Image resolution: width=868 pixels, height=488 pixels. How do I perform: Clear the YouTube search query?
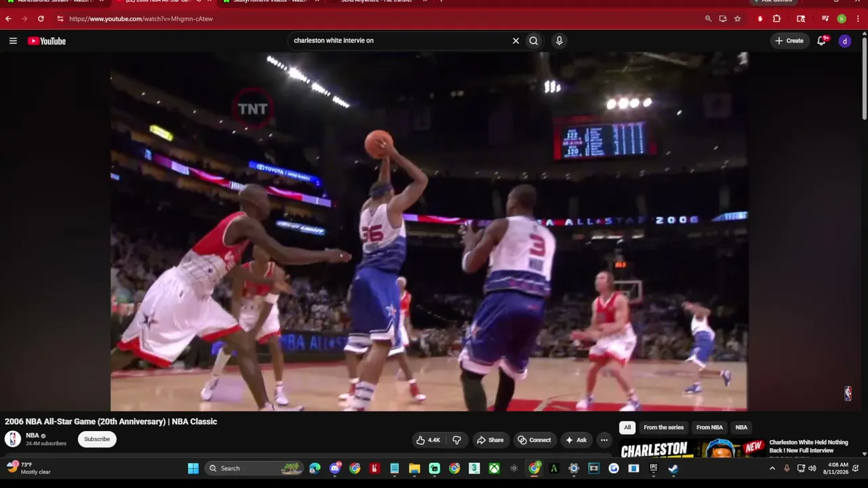click(515, 41)
